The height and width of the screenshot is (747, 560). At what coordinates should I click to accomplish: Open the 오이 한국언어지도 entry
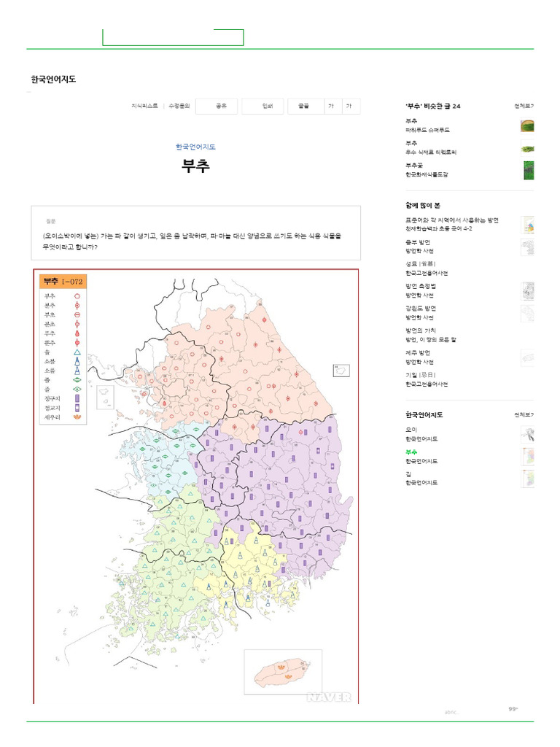[411, 430]
